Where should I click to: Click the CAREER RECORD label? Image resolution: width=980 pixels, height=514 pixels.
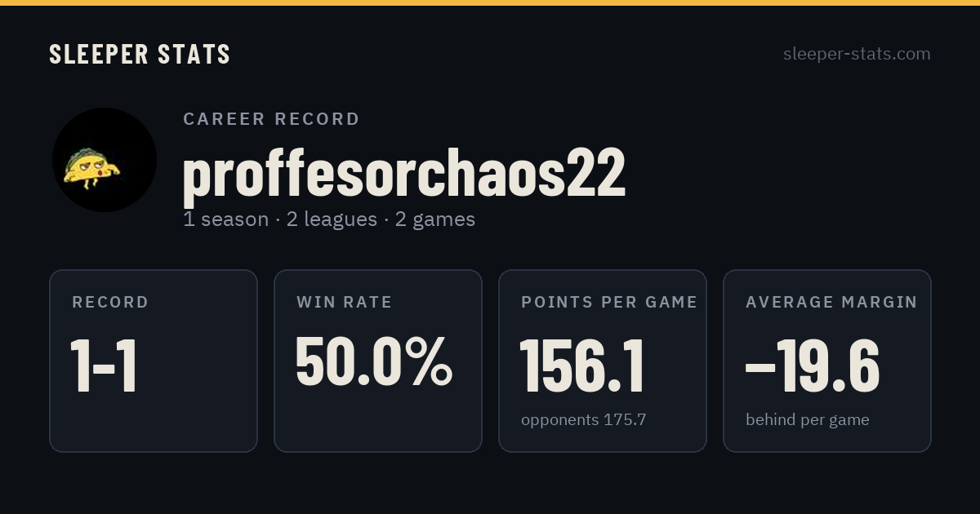[271, 119]
